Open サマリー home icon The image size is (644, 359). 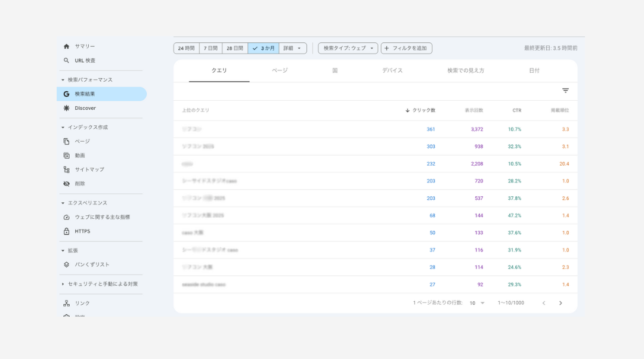point(67,47)
